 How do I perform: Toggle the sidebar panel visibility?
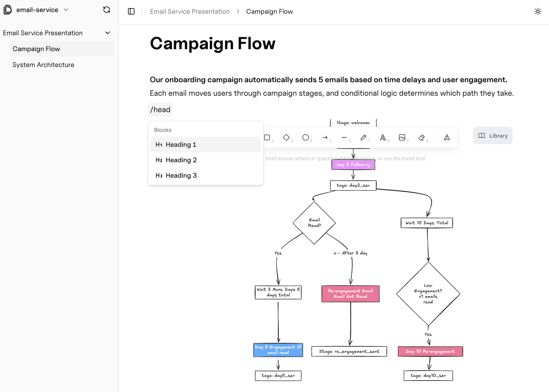(131, 11)
